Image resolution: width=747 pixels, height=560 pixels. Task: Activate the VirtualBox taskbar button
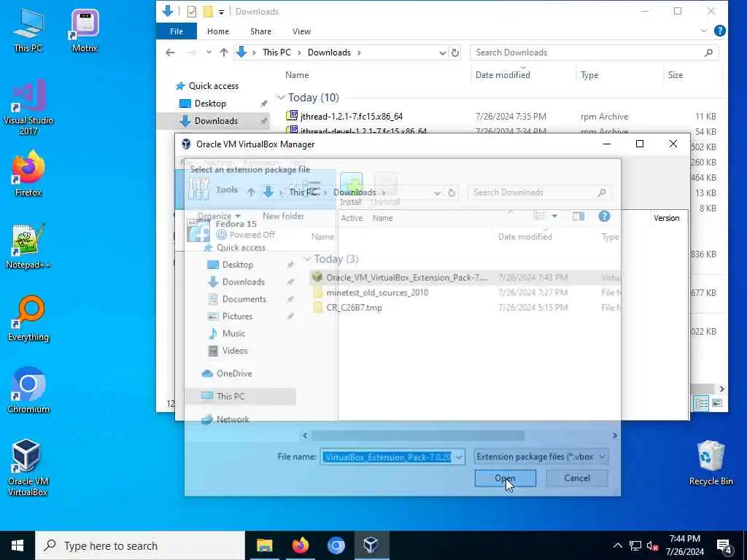tap(371, 545)
